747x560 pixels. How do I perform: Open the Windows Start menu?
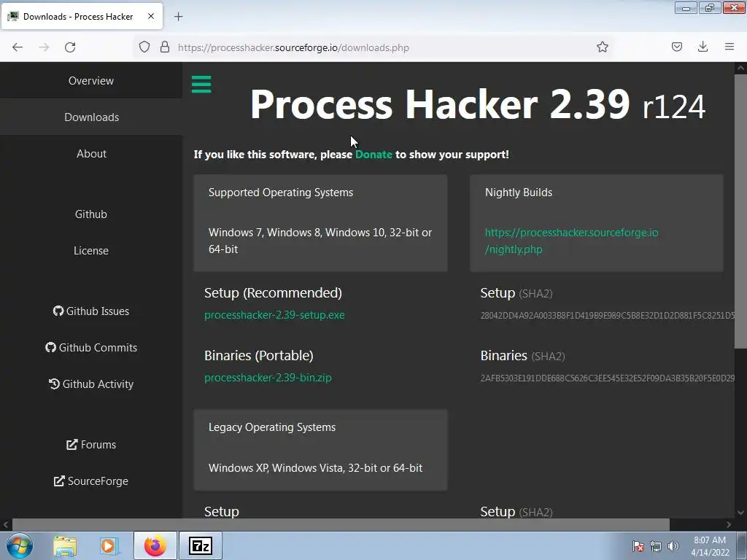[20, 545]
